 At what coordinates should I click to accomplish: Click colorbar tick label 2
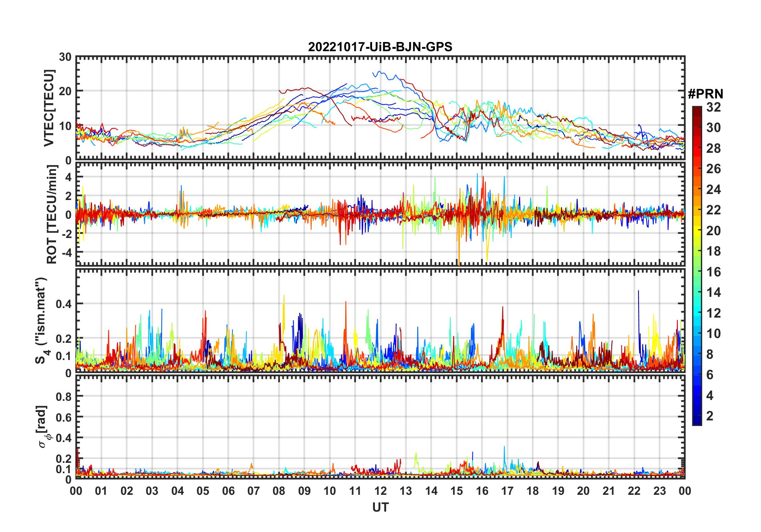click(710, 416)
